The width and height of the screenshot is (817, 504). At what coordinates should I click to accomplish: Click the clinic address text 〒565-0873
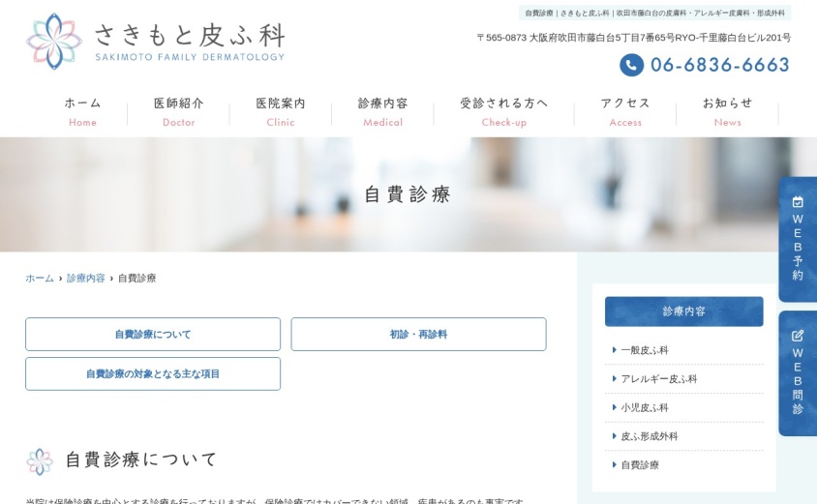pyautogui.click(x=634, y=38)
